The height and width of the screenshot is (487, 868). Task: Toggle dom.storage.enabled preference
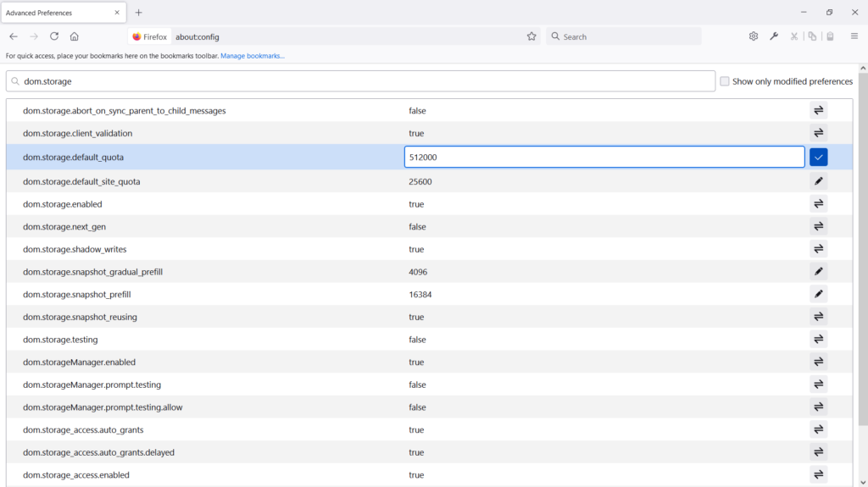[x=818, y=204]
